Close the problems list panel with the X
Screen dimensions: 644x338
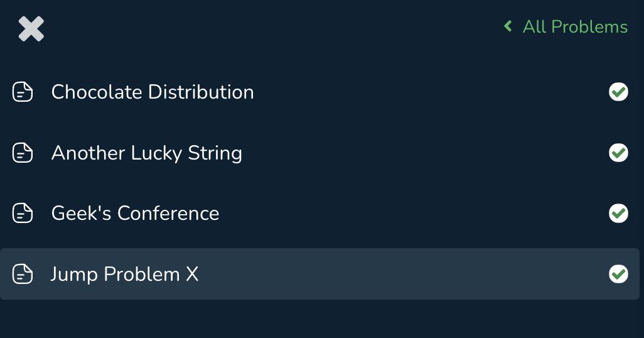click(31, 29)
